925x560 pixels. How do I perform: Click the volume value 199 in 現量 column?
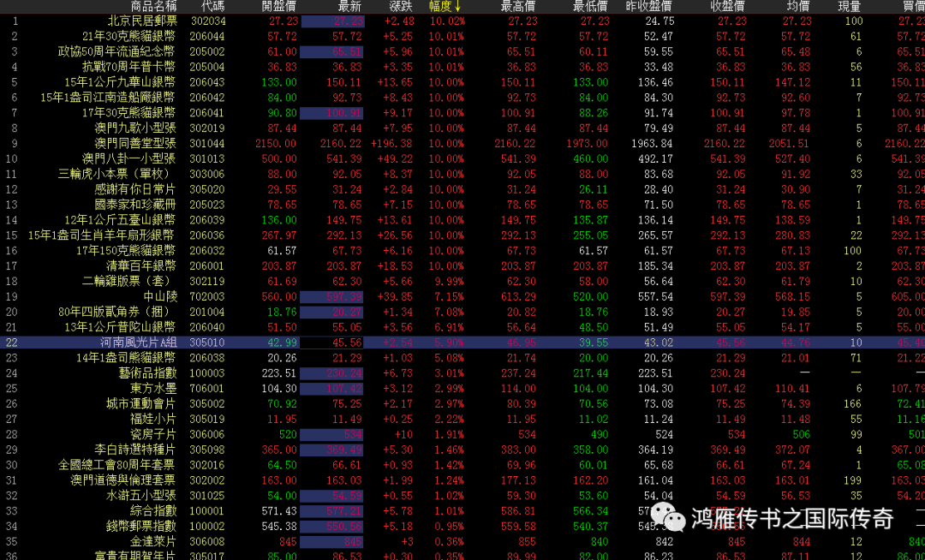(852, 480)
